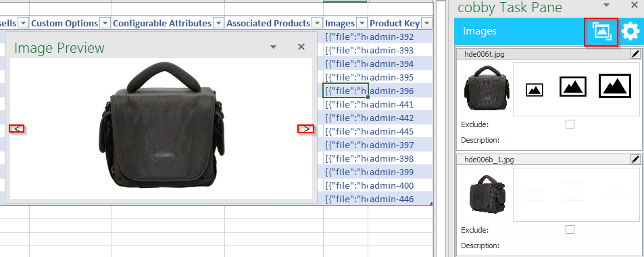This screenshot has width=644, height=257.
Task: Open the Images column filter dropdown
Action: click(362, 24)
